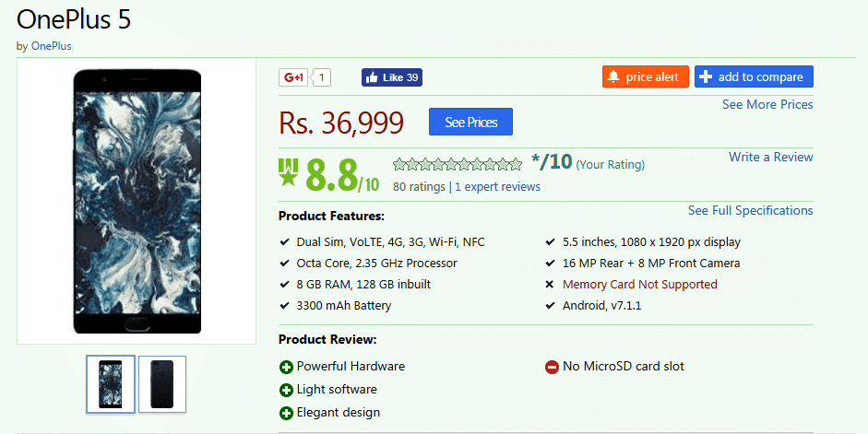Click the Facebook Like thumbs-up button
Image resolution: width=868 pixels, height=434 pixels.
coord(372,77)
